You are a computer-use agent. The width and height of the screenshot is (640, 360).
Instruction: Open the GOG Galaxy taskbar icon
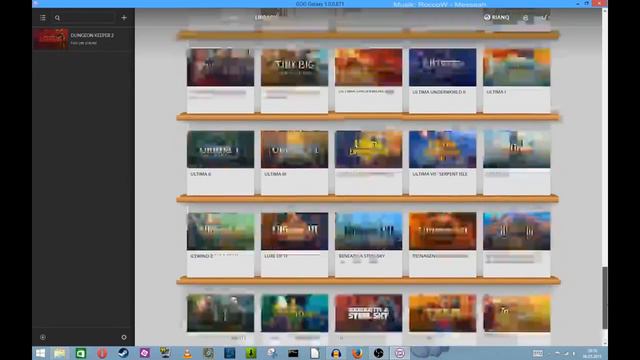click(x=400, y=353)
